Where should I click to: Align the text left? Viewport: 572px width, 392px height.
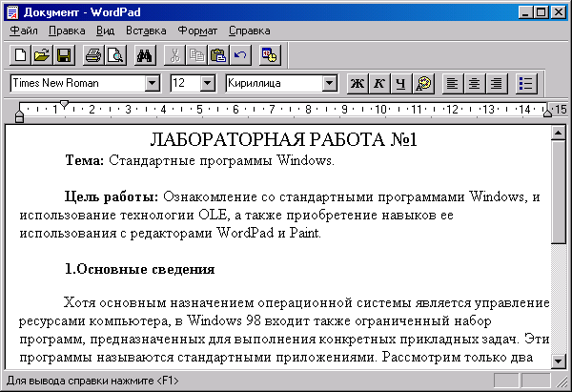[x=453, y=84]
